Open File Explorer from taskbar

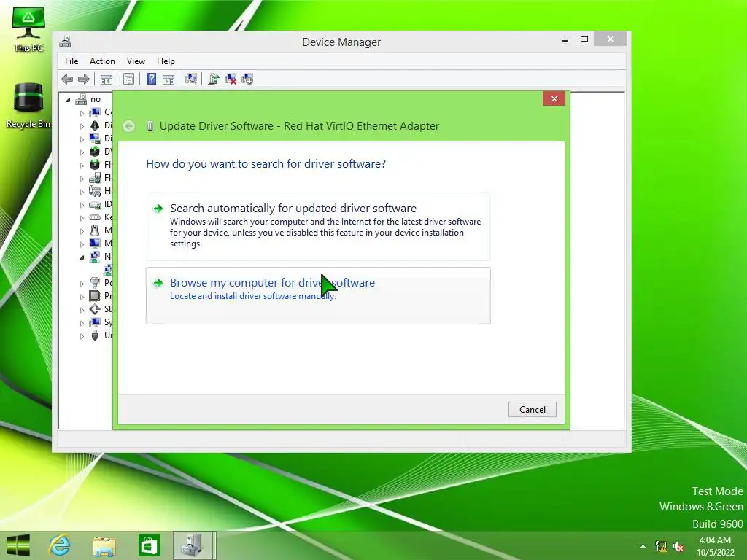[104, 545]
